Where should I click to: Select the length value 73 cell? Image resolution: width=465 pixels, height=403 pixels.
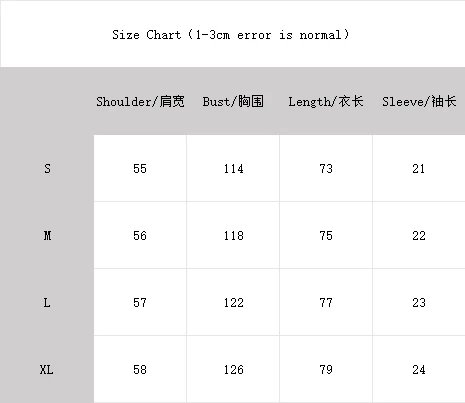(x=326, y=168)
